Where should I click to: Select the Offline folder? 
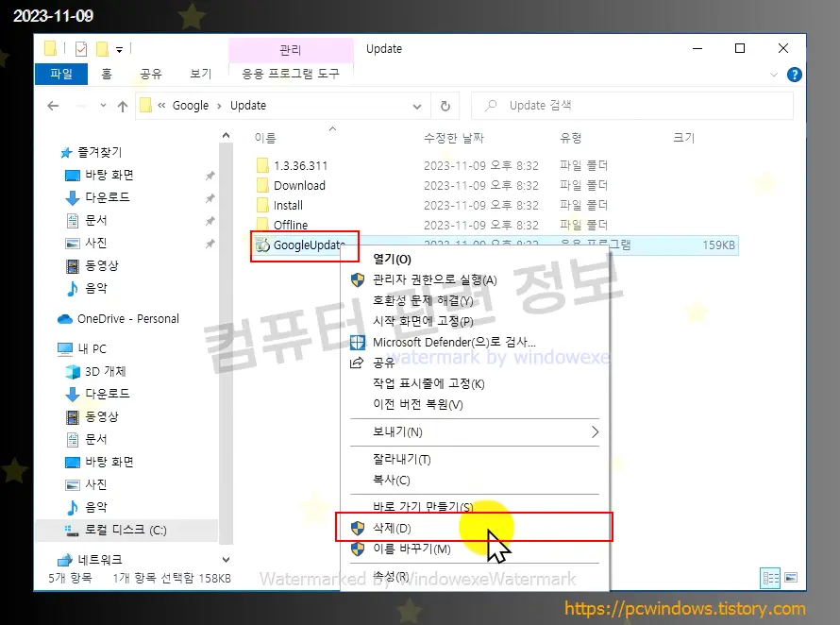coord(291,225)
